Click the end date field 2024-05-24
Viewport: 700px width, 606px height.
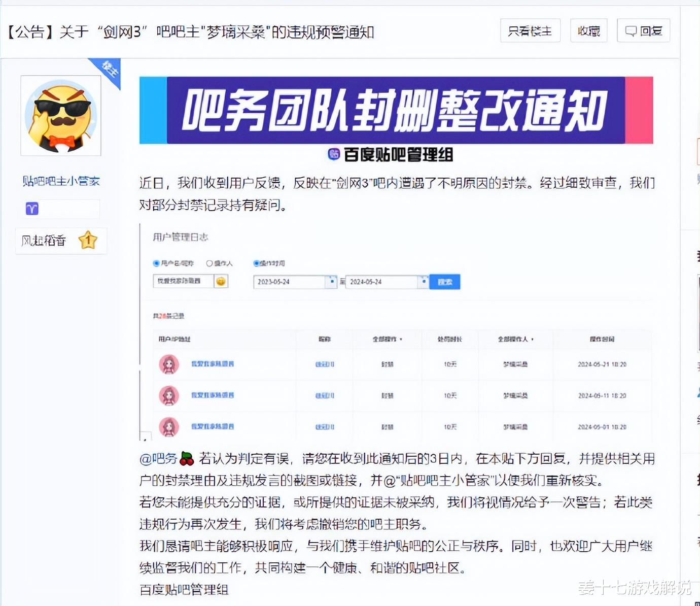(x=381, y=282)
